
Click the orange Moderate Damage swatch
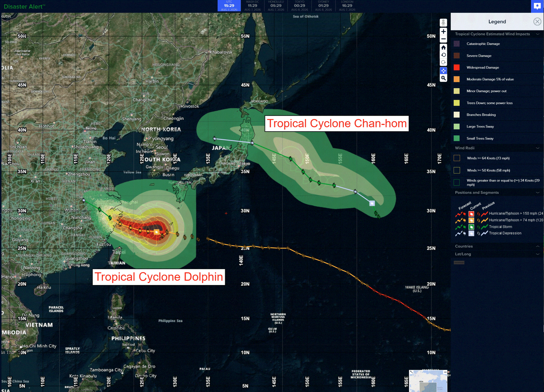pos(457,79)
